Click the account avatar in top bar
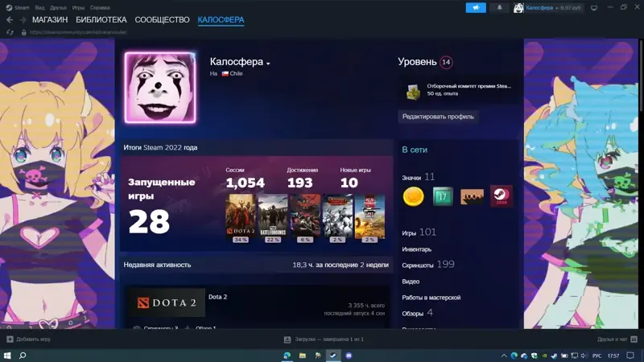Screen dimensions: 644x362 tap(518, 7)
